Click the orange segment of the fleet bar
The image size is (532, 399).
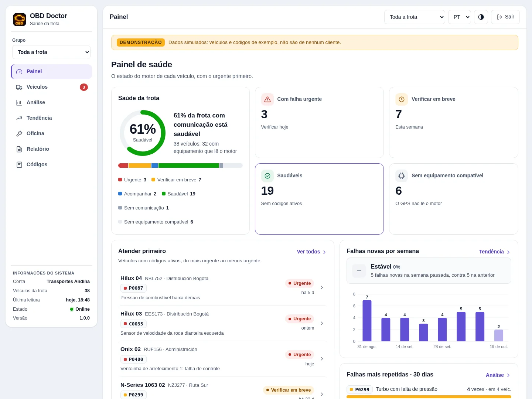pos(140,166)
